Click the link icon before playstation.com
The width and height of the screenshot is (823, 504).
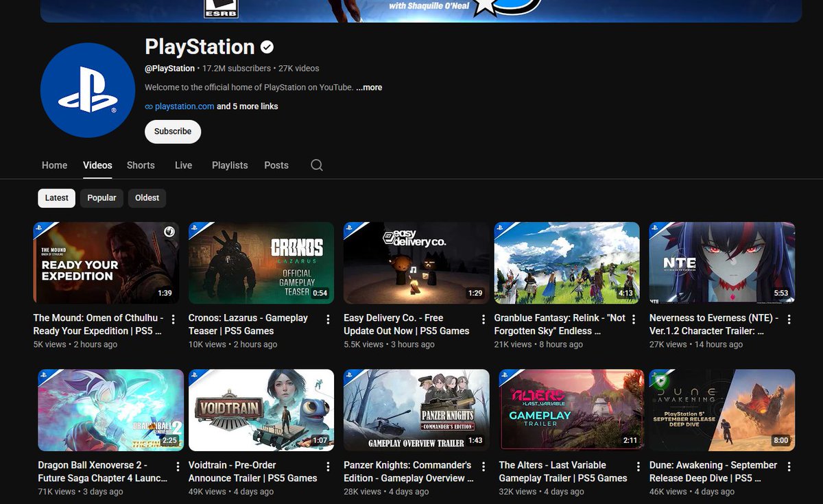point(149,106)
